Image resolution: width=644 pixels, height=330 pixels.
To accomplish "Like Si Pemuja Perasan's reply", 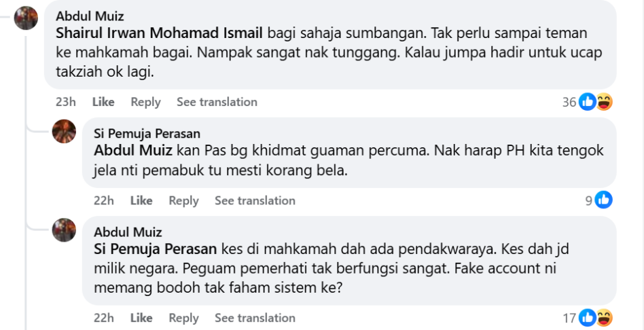I will pyautogui.click(x=141, y=200).
